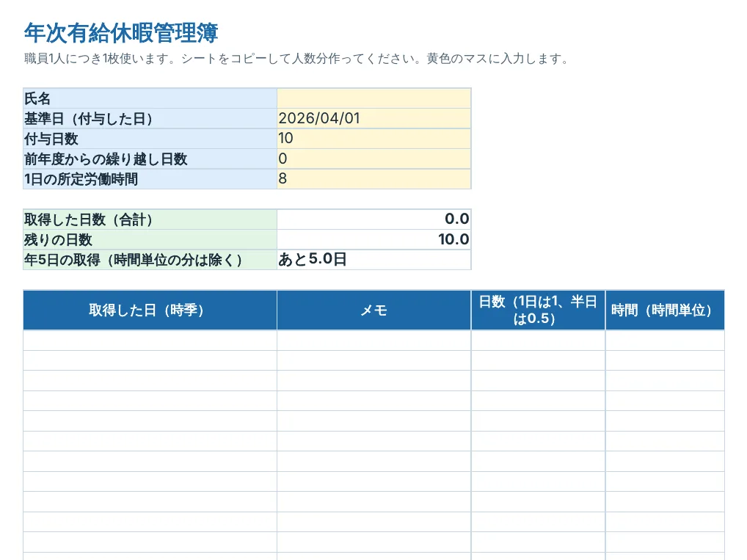
Task: Select the 残りの日数 label cell
Action: [x=150, y=239]
